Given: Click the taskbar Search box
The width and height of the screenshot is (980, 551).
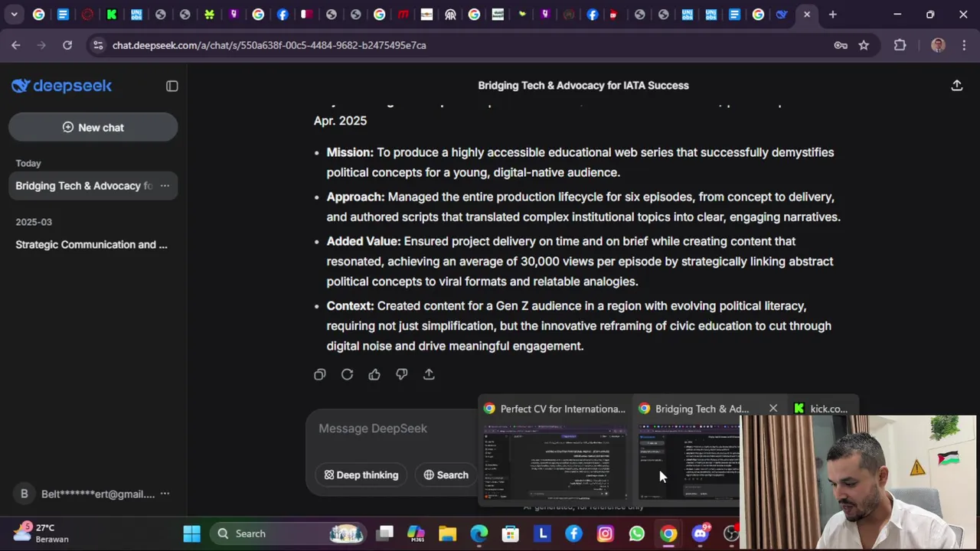Looking at the screenshot, I should coord(287,533).
